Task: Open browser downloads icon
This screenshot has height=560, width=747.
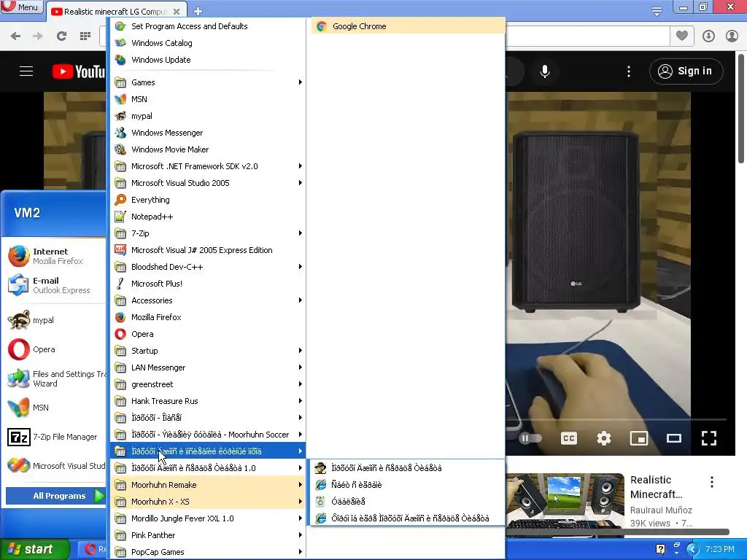Action: click(708, 36)
